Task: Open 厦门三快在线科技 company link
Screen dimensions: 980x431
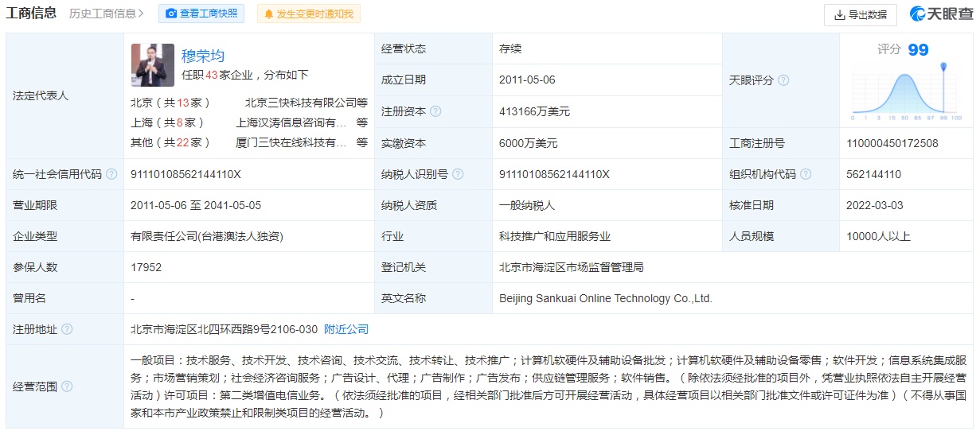Action: pos(291,142)
